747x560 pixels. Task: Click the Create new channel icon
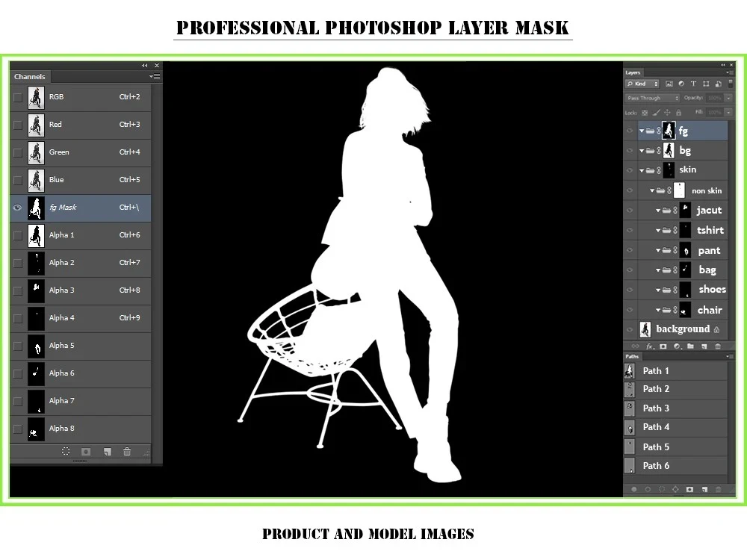click(x=105, y=451)
